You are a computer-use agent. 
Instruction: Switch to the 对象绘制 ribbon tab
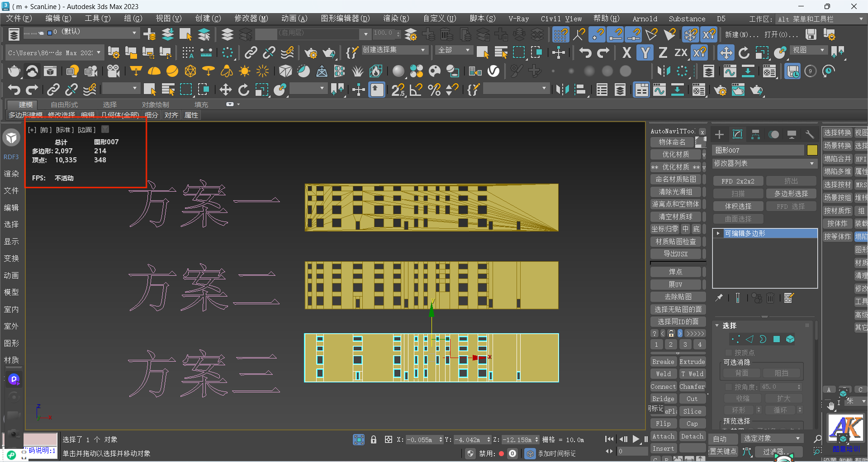point(156,104)
